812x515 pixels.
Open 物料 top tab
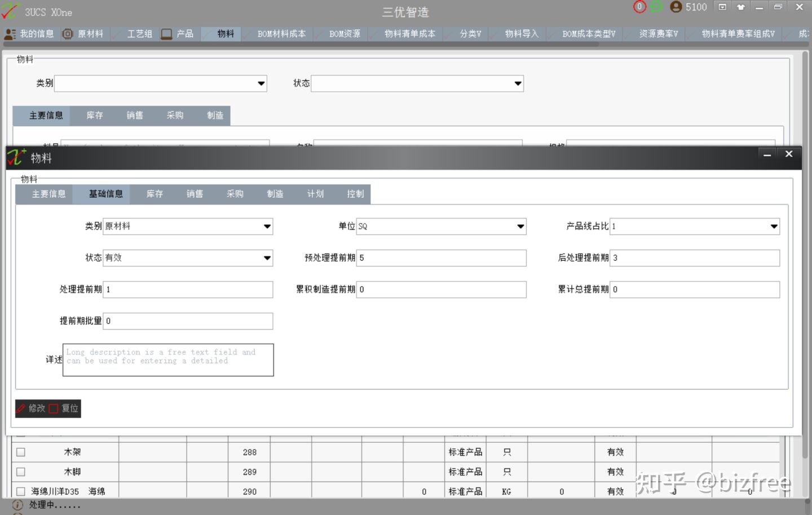tap(221, 34)
